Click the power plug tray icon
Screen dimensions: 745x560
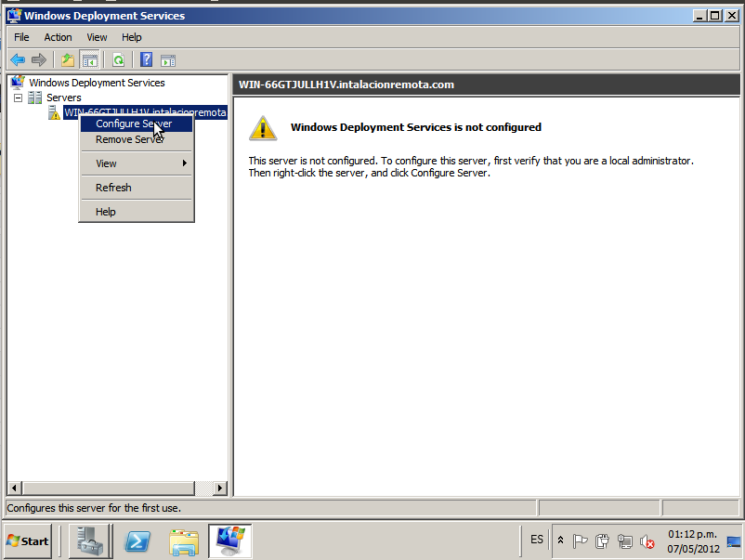602,540
